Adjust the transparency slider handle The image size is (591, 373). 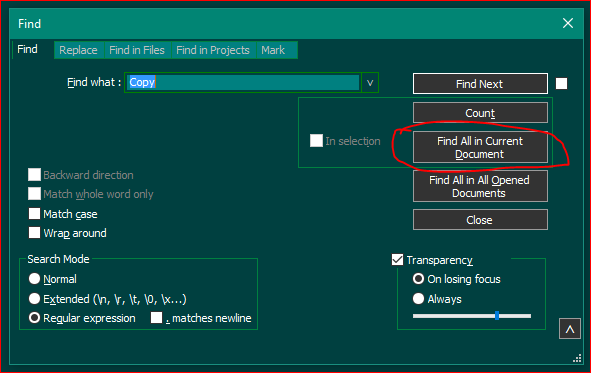(x=497, y=316)
